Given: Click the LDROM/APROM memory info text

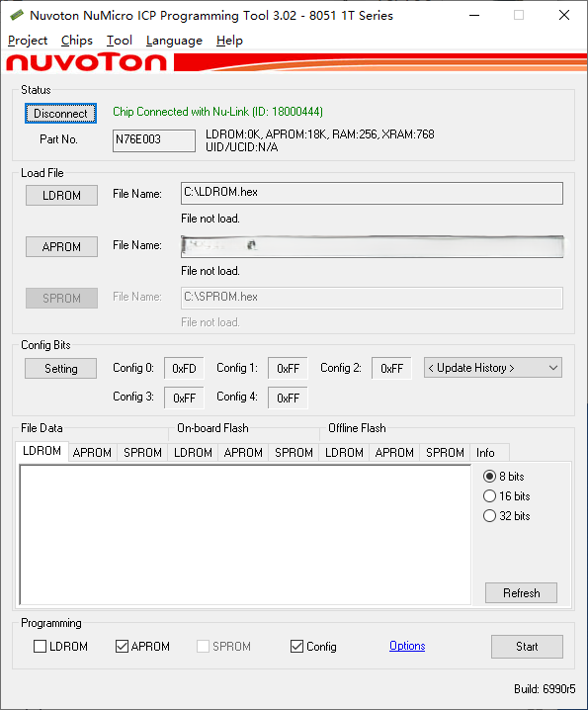Looking at the screenshot, I should click(320, 134).
